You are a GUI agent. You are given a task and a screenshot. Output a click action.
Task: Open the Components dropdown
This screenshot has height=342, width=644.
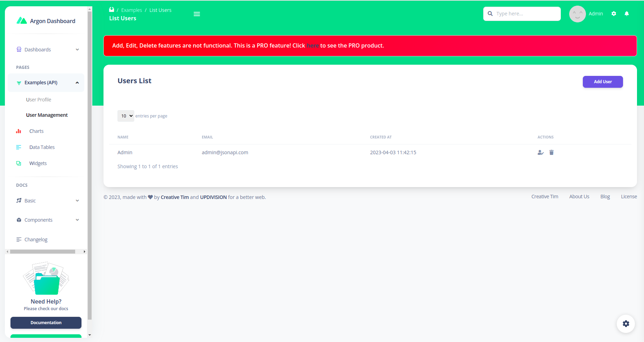[77, 220]
